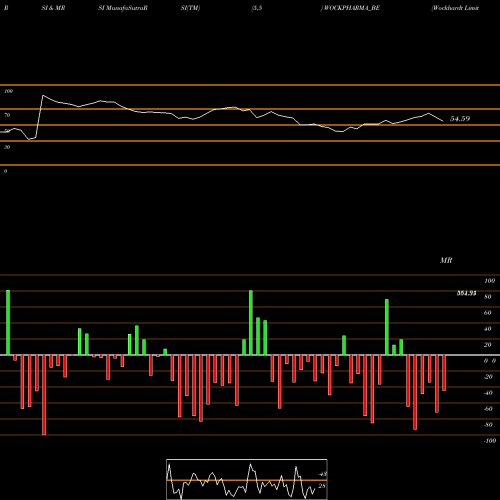Image resolution: width=500 pixels, height=500 pixels.
Task: Select the 'SI MunafaSutraR' header label
Action: [x=123, y=8]
